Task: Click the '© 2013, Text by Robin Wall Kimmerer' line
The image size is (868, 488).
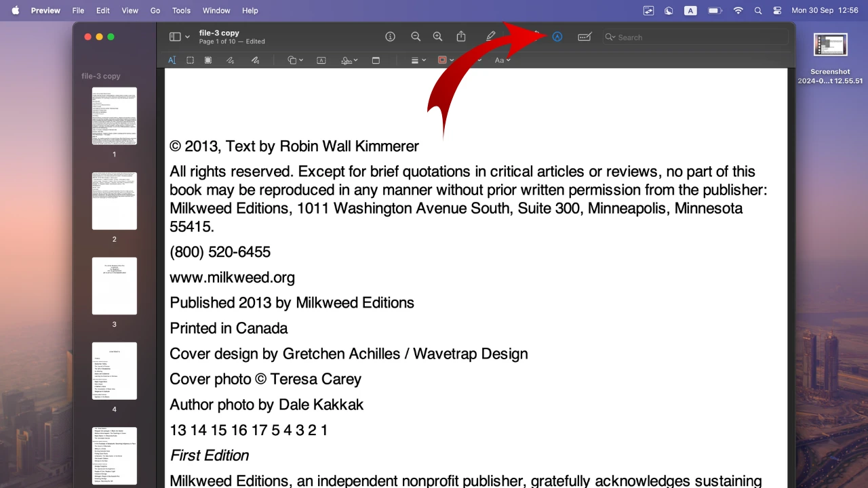Action: (x=294, y=146)
